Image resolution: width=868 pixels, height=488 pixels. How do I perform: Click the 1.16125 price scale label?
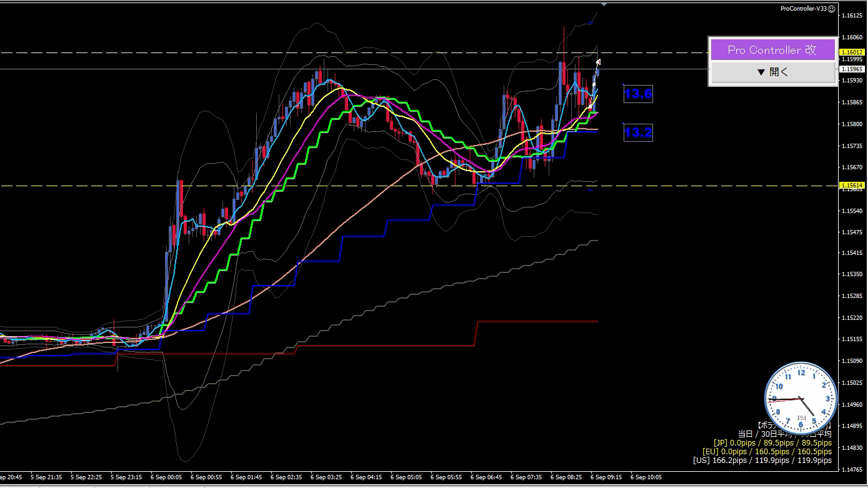click(852, 15)
